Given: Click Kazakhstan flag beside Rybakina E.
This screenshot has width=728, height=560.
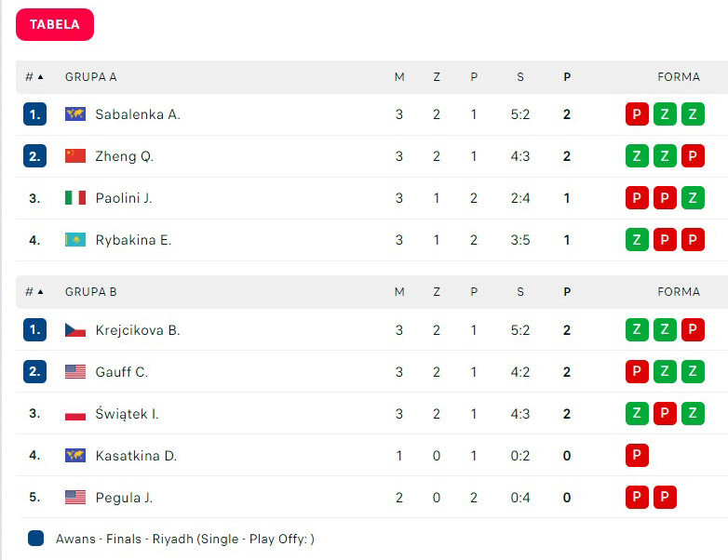Looking at the screenshot, I should coord(75,240).
